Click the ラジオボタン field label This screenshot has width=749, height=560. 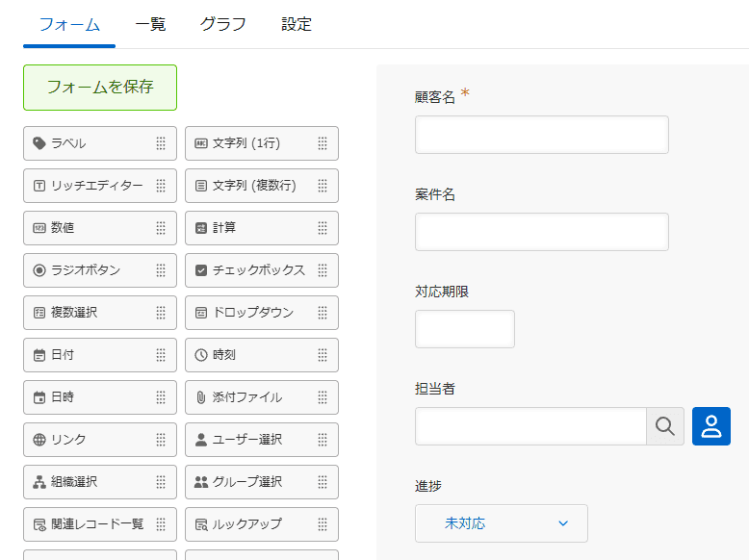[x=86, y=270]
